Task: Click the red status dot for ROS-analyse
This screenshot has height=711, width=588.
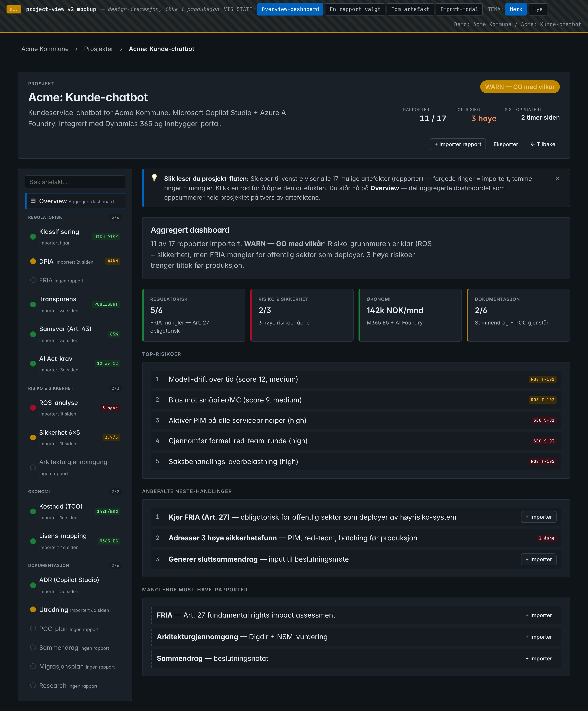Action: click(33, 408)
